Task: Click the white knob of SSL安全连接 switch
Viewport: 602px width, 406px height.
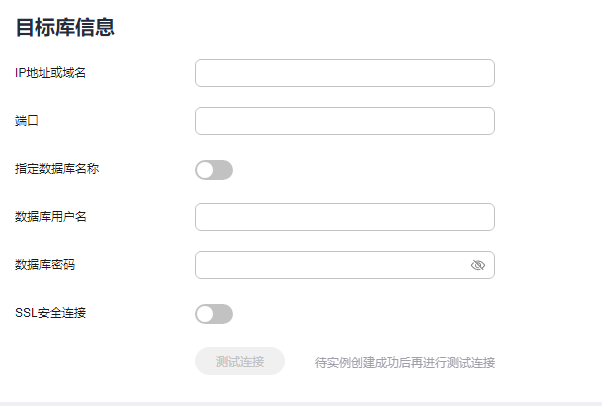Action: coord(205,314)
